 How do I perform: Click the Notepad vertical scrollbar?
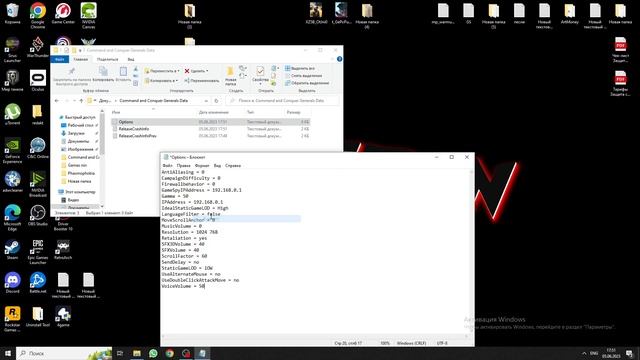(x=471, y=251)
